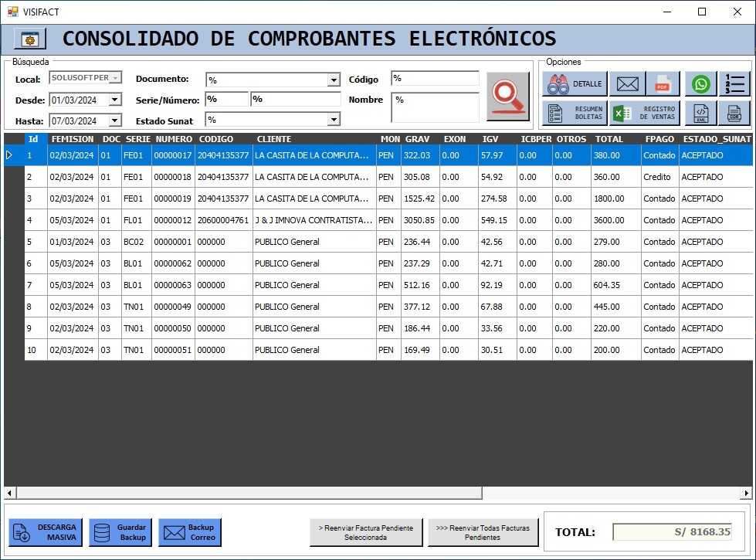Image resolution: width=756 pixels, height=560 pixels.
Task: Open the Registro de Ventas Excel export
Action: click(x=644, y=114)
